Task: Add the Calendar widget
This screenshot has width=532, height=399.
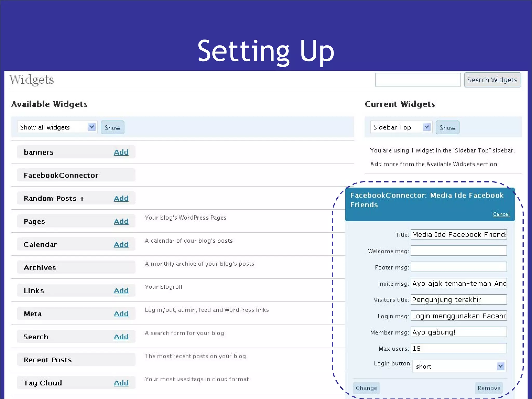Action: tap(121, 245)
